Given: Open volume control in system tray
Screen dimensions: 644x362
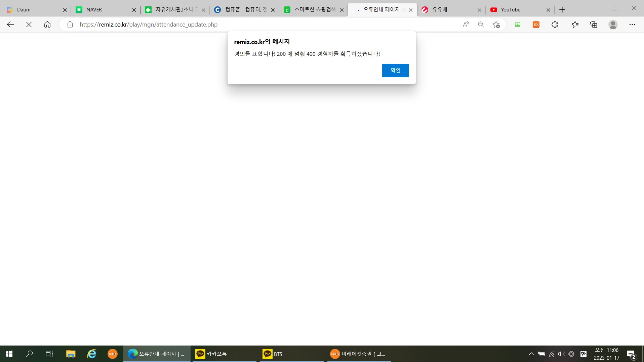Looking at the screenshot, I should (561, 354).
